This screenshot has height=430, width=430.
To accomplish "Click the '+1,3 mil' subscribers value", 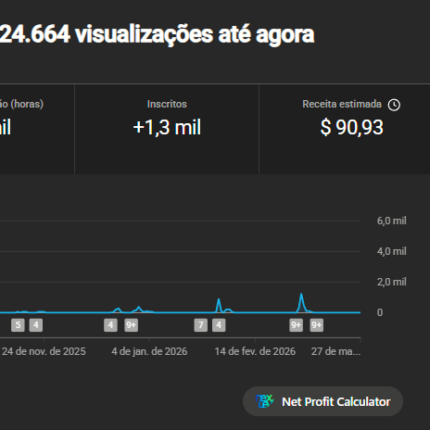I will pos(167,127).
